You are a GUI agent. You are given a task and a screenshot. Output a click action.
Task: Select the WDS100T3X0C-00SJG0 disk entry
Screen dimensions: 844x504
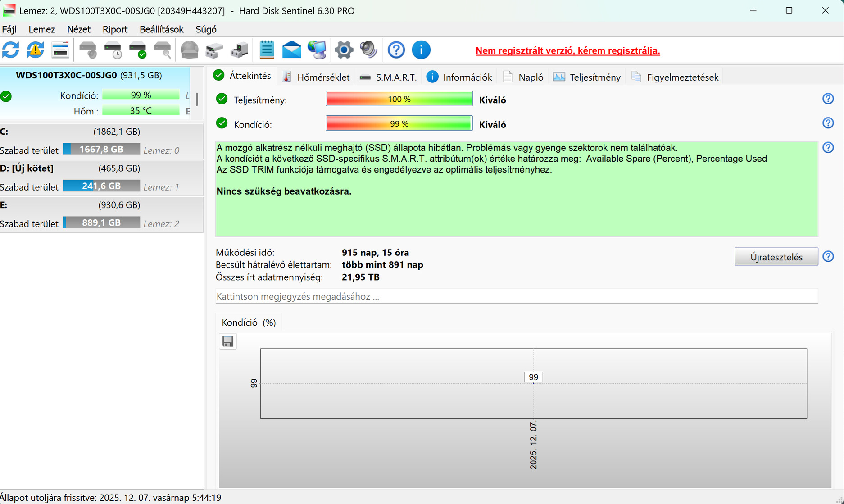(x=95, y=93)
